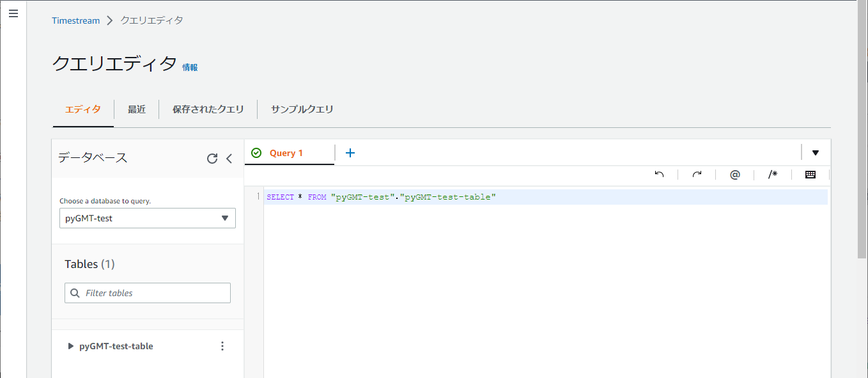This screenshot has width=868, height=378.
Task: Click the クエリエディタ breadcrumb text
Action: [x=152, y=20]
